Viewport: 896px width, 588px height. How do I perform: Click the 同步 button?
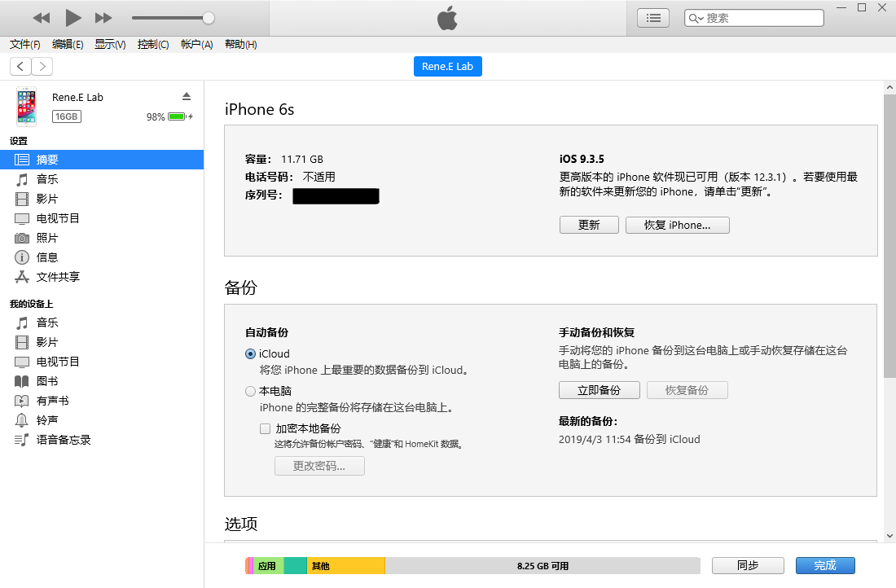click(748, 566)
